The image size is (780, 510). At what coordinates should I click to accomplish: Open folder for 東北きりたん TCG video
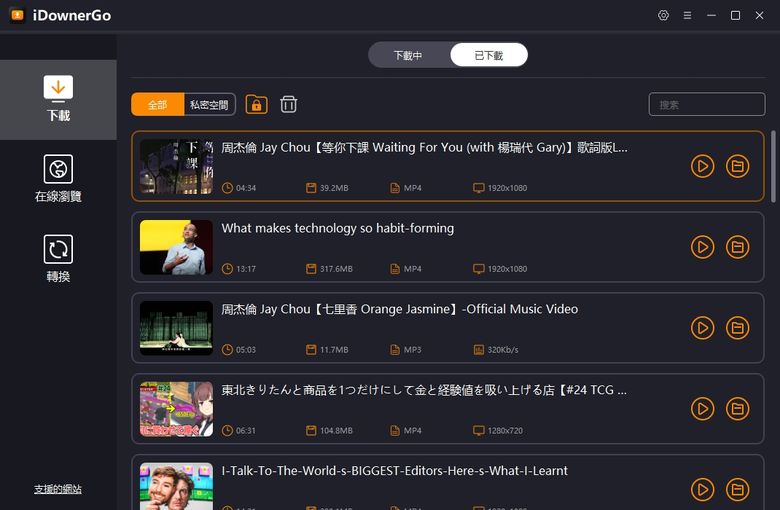pos(737,408)
